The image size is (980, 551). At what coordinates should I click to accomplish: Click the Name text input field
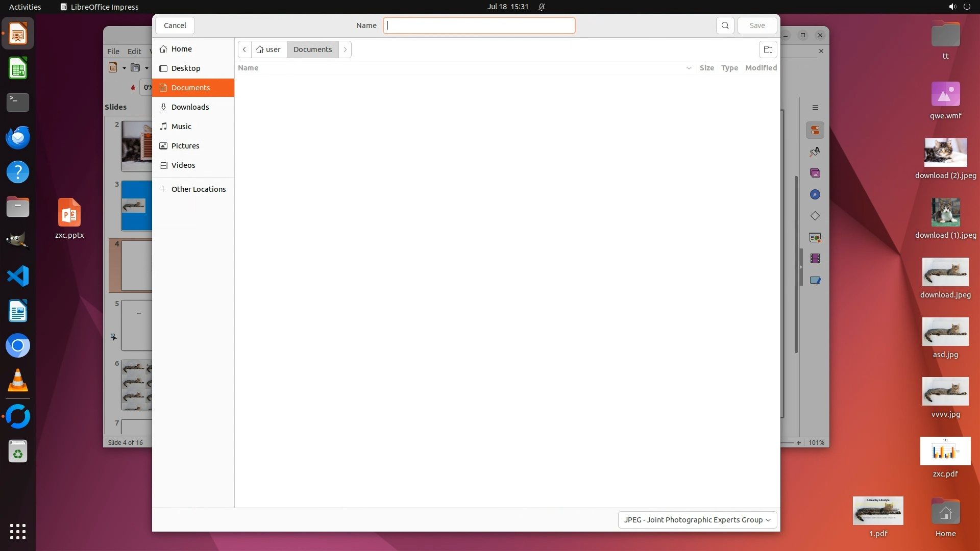pyautogui.click(x=479, y=26)
